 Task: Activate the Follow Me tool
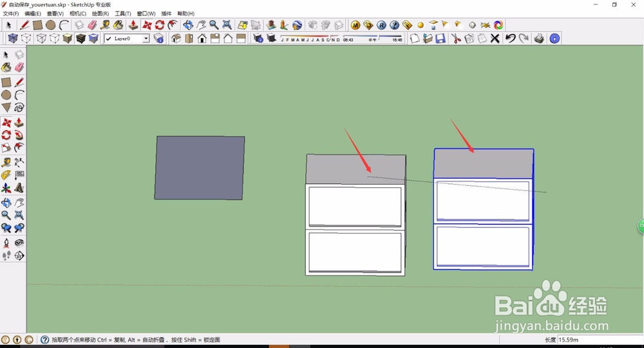pos(19,135)
